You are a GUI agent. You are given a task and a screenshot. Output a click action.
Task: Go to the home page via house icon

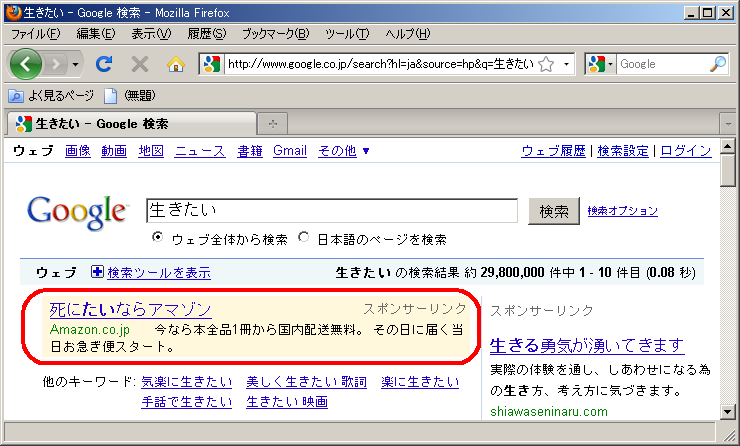pos(176,64)
